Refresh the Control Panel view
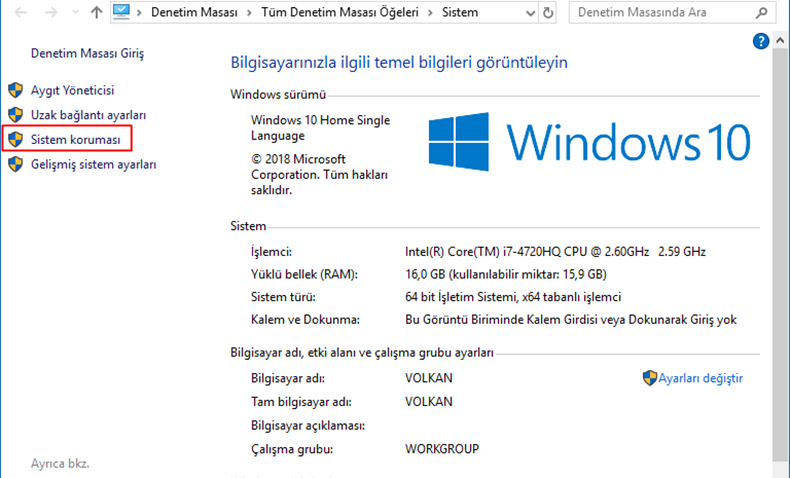Image resolution: width=790 pixels, height=478 pixels. [x=548, y=13]
